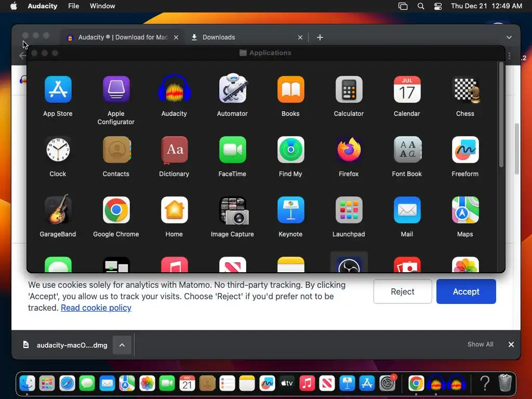
Task: Open audacity-macO....dmg downloaded file
Action: (66, 345)
